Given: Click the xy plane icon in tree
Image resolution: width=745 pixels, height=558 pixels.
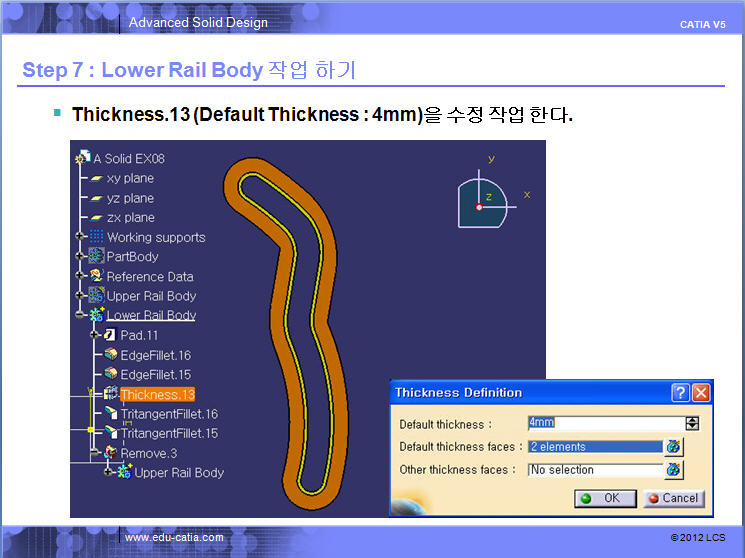Looking at the screenshot, I should click(x=97, y=178).
